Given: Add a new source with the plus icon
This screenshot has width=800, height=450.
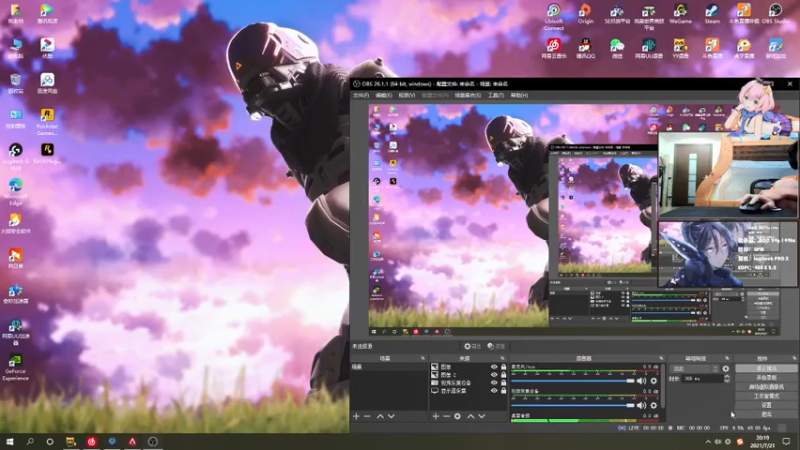Looking at the screenshot, I should [x=436, y=416].
